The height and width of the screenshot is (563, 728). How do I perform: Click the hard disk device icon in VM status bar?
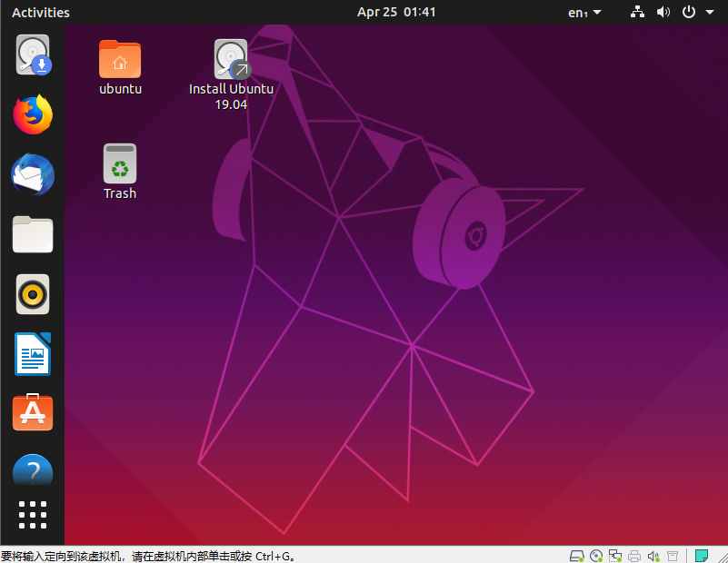pyautogui.click(x=576, y=556)
